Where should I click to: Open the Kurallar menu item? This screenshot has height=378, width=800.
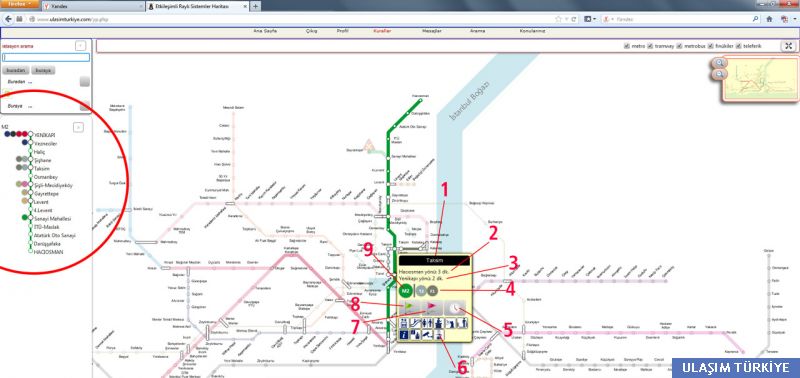(x=382, y=31)
